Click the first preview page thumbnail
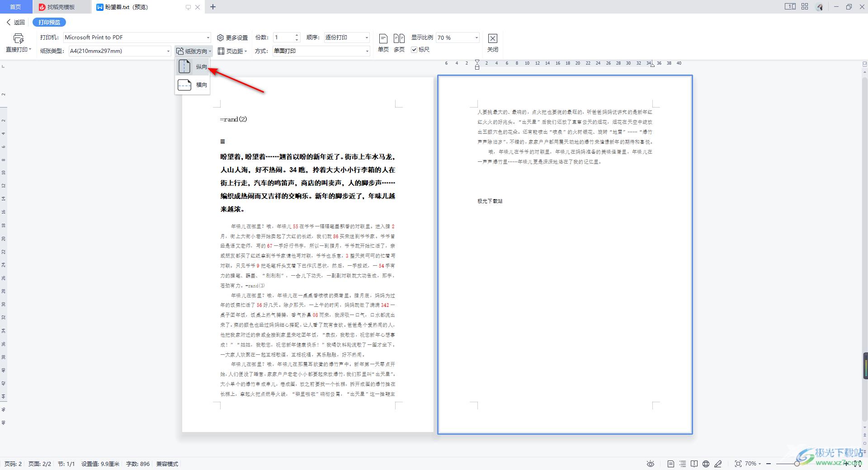The height and width of the screenshot is (470, 868). point(308,254)
